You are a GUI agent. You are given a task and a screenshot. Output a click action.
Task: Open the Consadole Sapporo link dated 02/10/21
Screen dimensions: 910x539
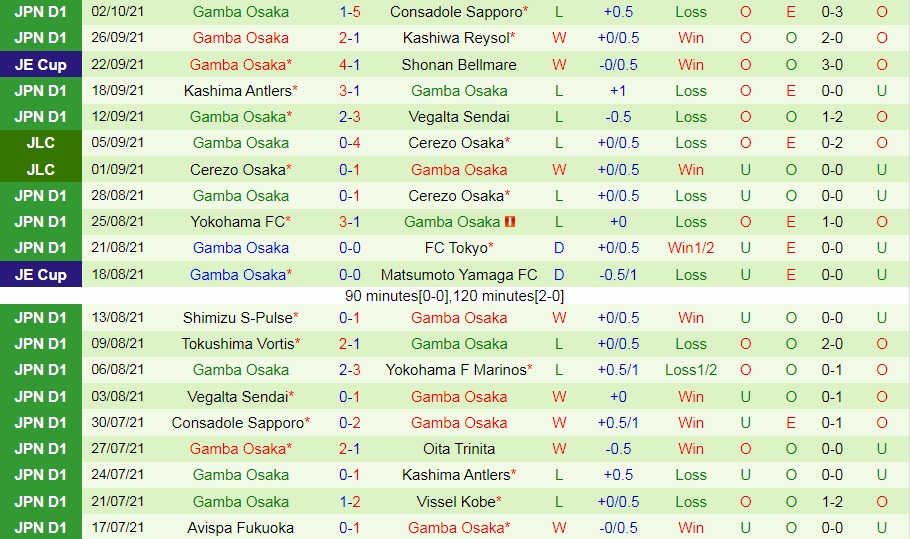(x=456, y=12)
